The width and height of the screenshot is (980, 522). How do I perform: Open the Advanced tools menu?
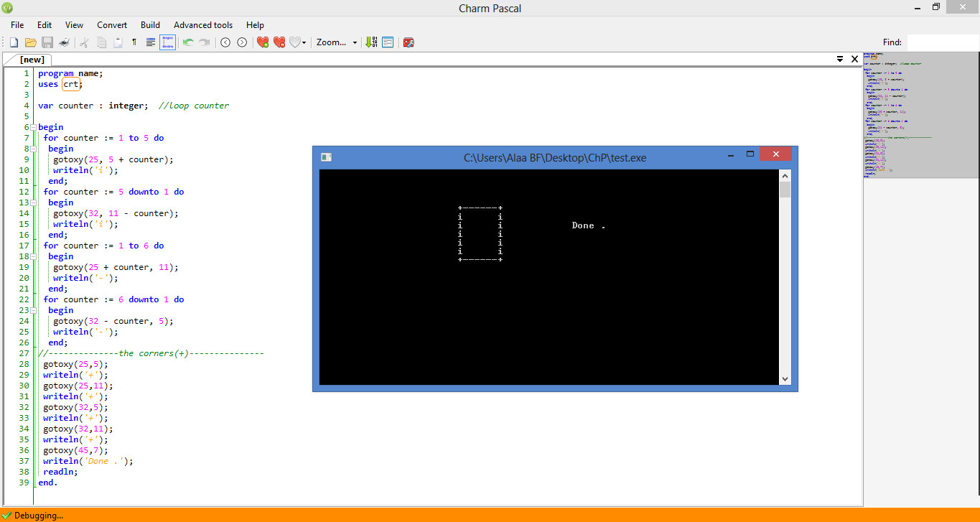(203, 24)
